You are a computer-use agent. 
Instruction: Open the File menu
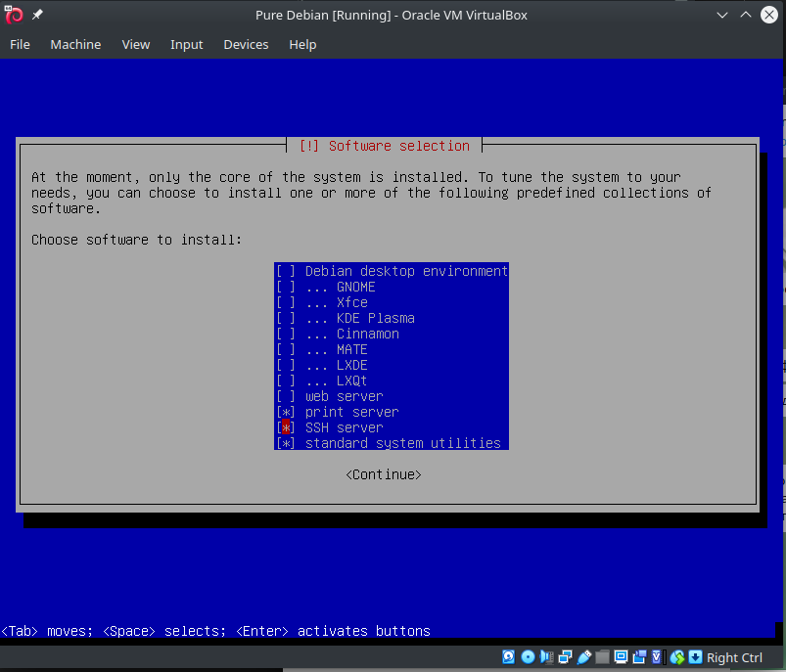pos(20,45)
